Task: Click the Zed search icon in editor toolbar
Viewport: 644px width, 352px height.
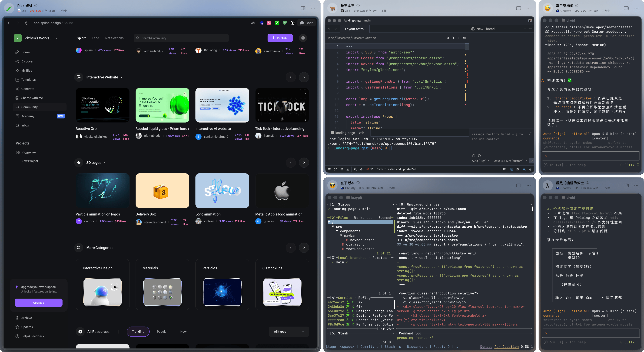Action: [448, 38]
